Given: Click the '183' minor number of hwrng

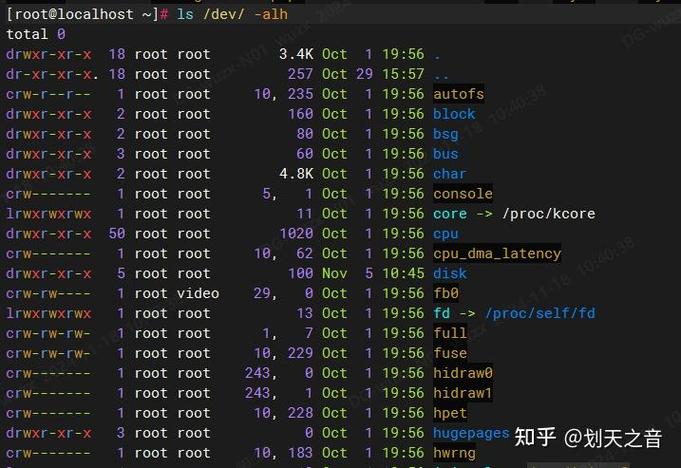Looking at the screenshot, I should click(x=300, y=453).
